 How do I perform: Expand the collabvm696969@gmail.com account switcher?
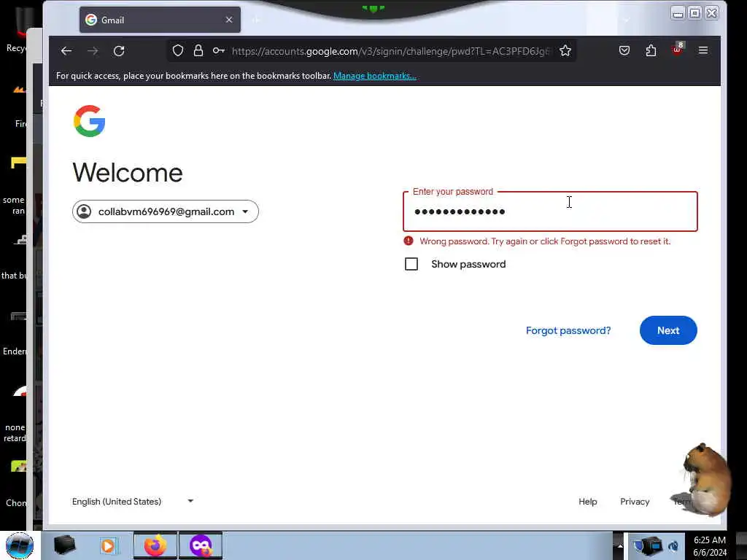[166, 211]
